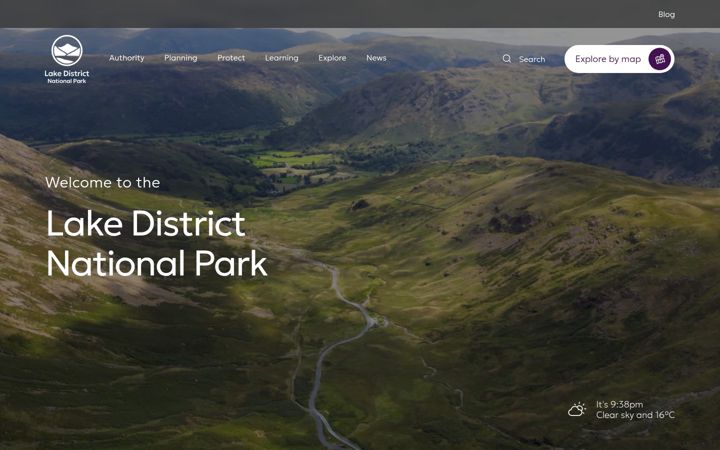Open the Planning menu
The width and height of the screenshot is (720, 450).
[181, 58]
